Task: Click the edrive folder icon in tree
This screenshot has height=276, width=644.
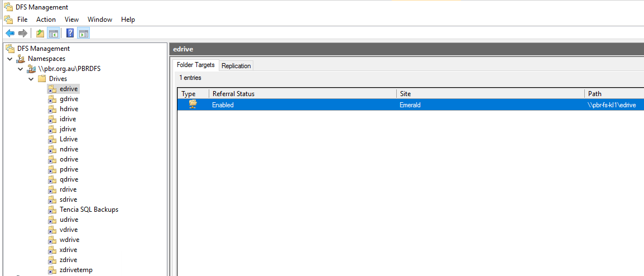Action: pyautogui.click(x=52, y=89)
